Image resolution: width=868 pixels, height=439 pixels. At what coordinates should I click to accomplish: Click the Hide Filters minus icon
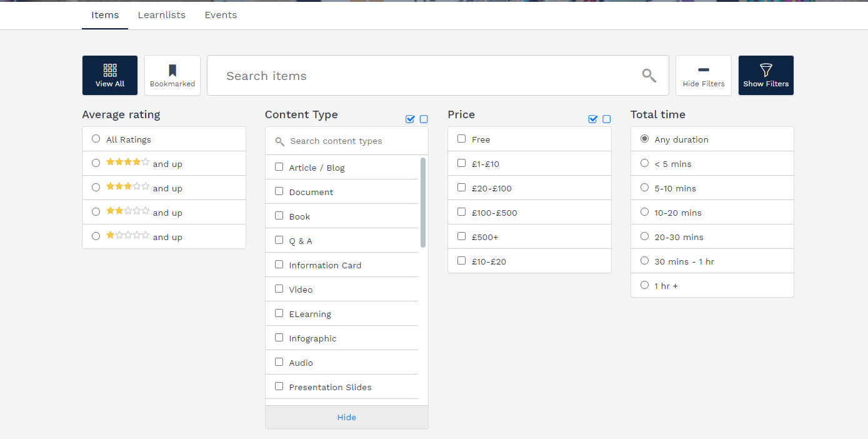(704, 70)
